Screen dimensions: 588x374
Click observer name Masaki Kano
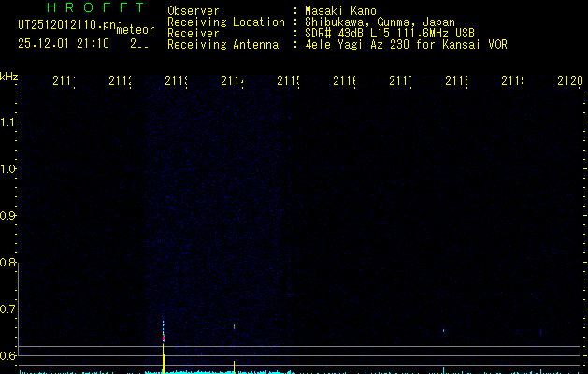(x=340, y=10)
